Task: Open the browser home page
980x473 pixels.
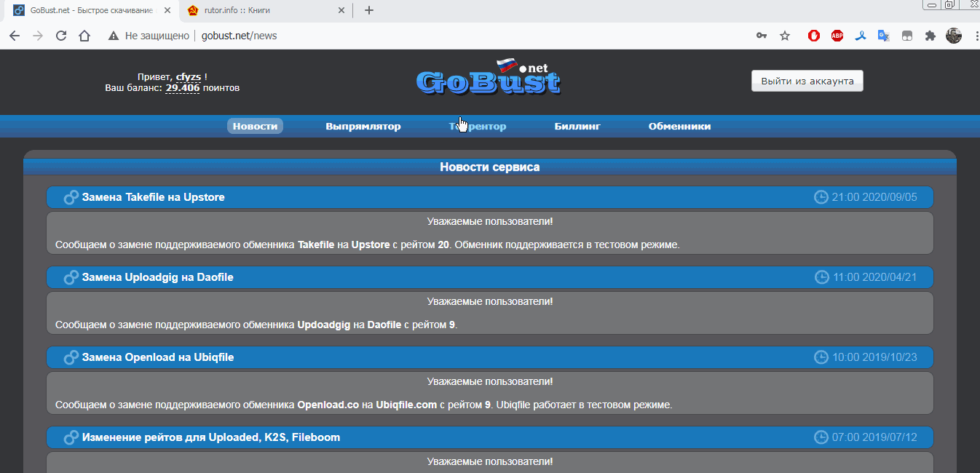Action: click(x=84, y=36)
